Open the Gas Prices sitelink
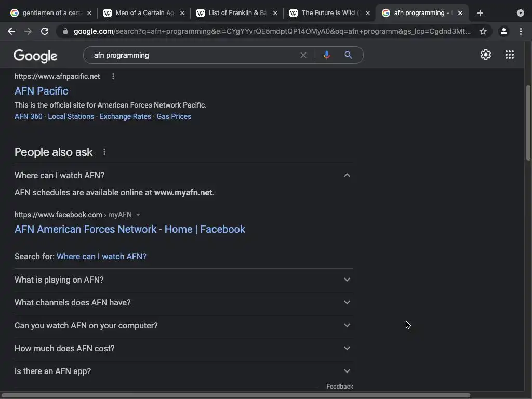The width and height of the screenshot is (532, 399). click(x=174, y=116)
